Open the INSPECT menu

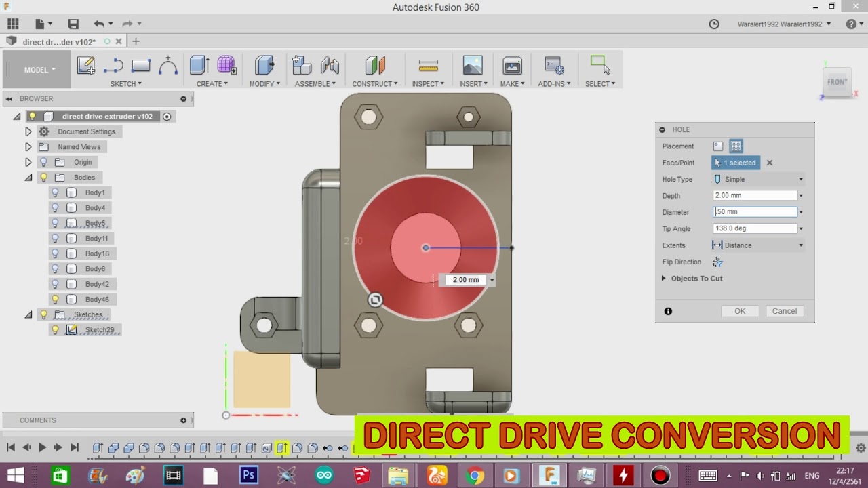point(428,84)
